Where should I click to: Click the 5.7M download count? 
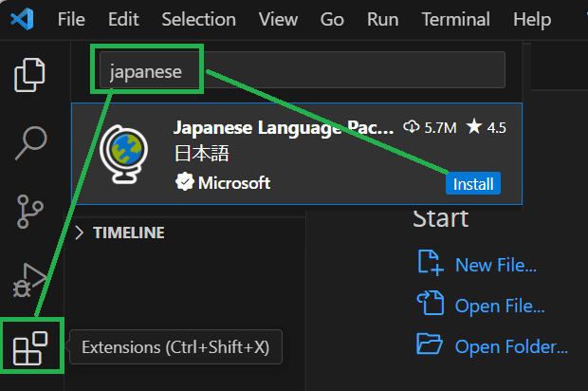(441, 127)
